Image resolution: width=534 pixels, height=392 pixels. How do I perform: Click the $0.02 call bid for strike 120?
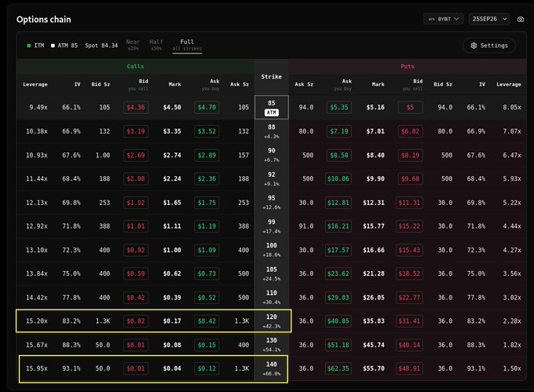[x=136, y=321]
